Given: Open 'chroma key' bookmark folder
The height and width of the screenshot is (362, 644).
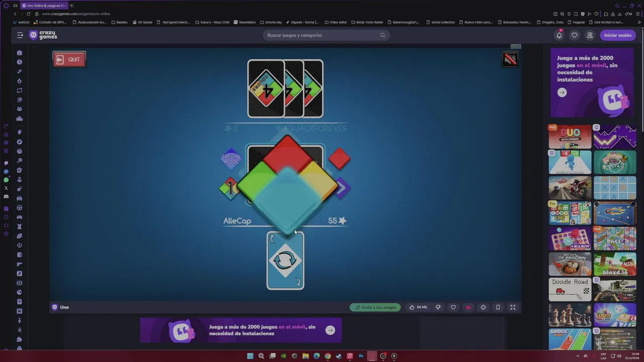Looking at the screenshot, I should tap(271, 22).
